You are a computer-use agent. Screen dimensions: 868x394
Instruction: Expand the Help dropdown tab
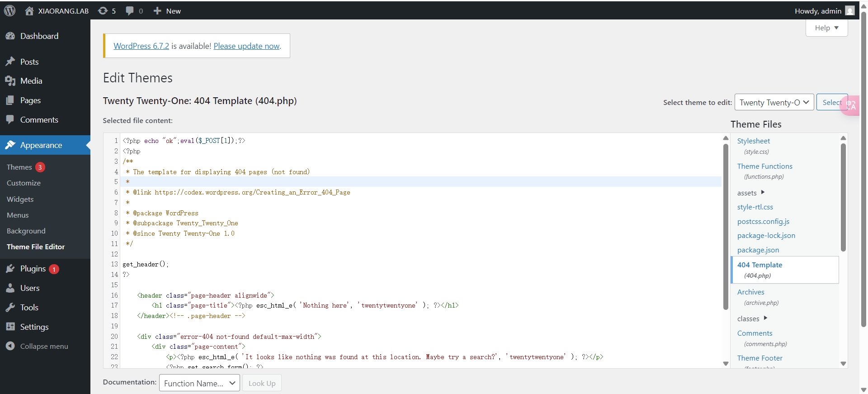(x=826, y=28)
